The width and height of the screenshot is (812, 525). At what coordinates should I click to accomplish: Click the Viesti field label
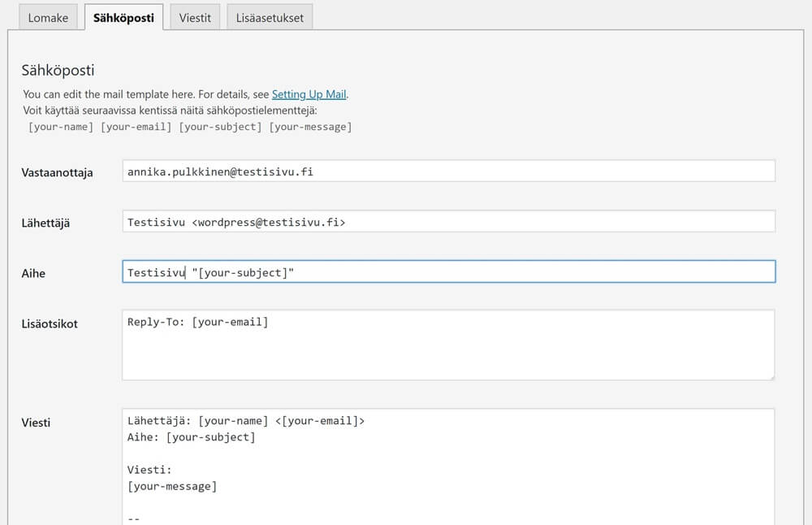[36, 423]
